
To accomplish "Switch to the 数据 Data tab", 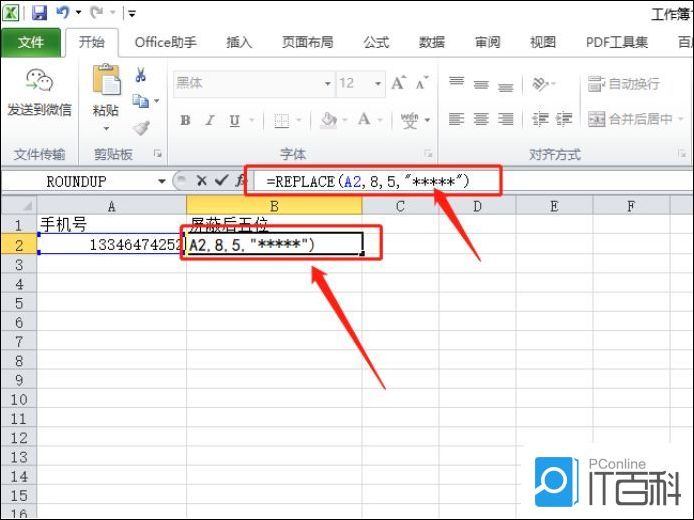I will [x=432, y=42].
